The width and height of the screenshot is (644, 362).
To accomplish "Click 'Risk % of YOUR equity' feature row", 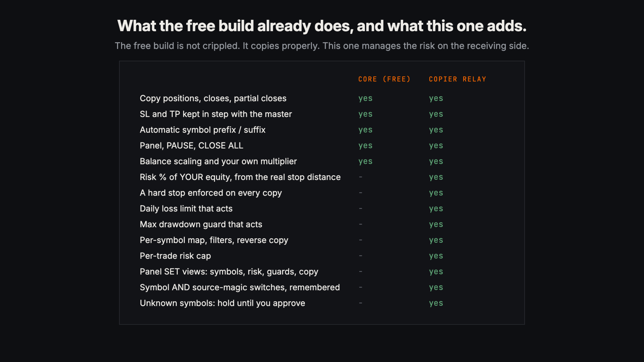I will pyautogui.click(x=322, y=177).
